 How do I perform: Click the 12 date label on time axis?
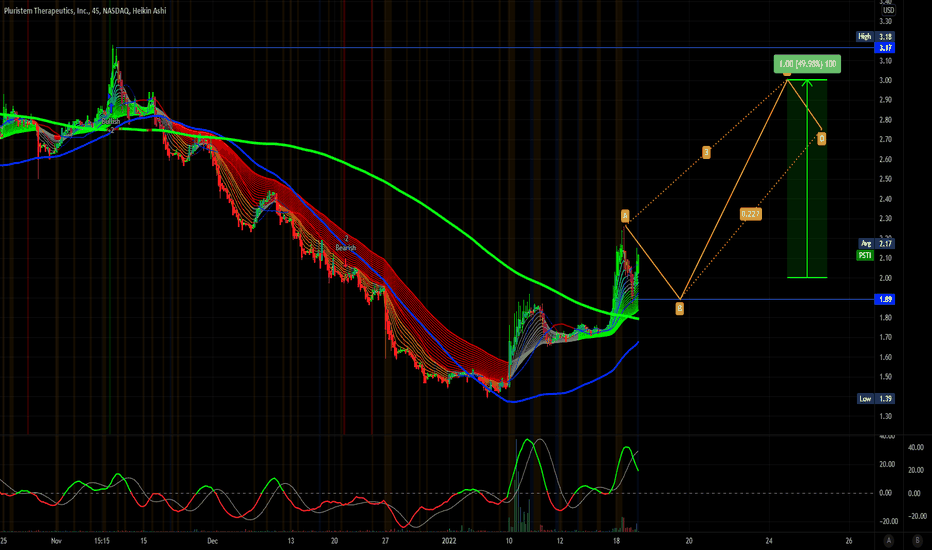[560, 540]
